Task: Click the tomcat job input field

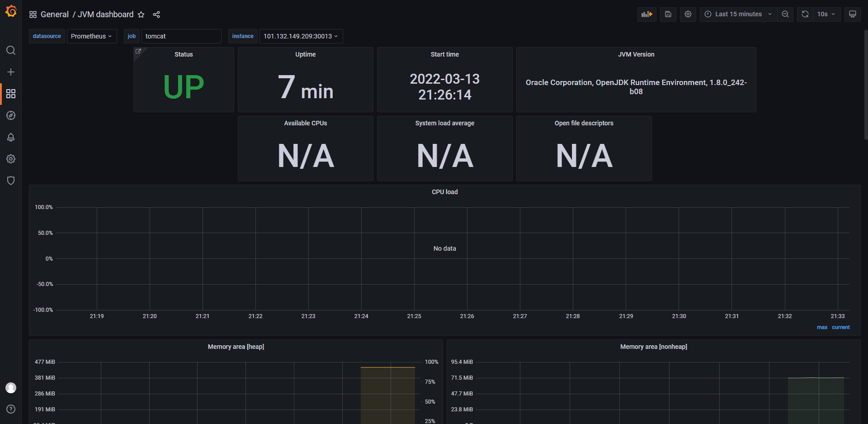Action: 181,36
